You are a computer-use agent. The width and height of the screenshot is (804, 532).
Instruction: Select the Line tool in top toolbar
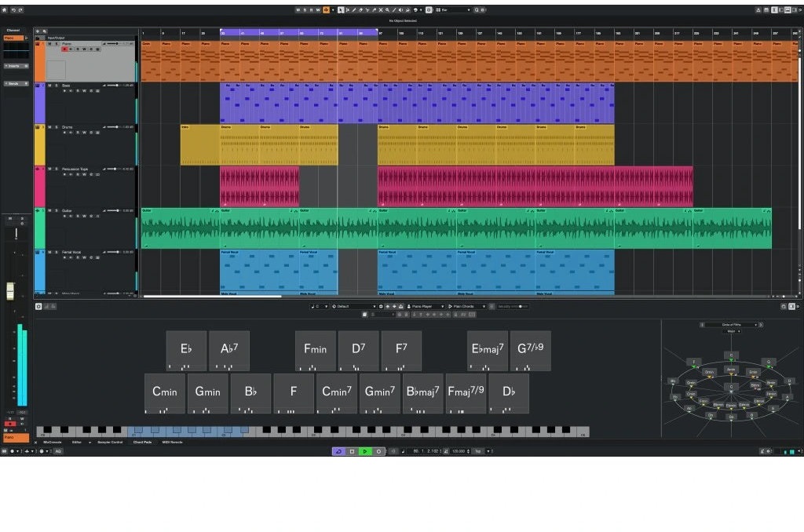[x=394, y=9]
